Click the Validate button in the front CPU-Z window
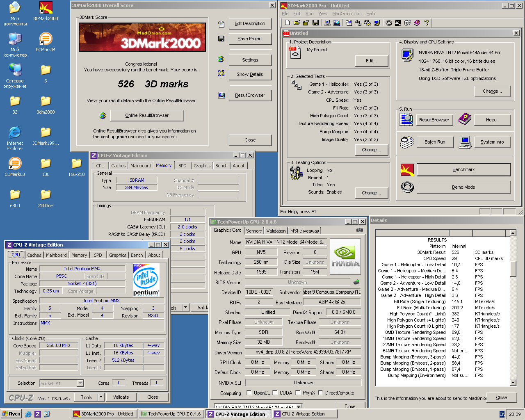 [x=121, y=397]
